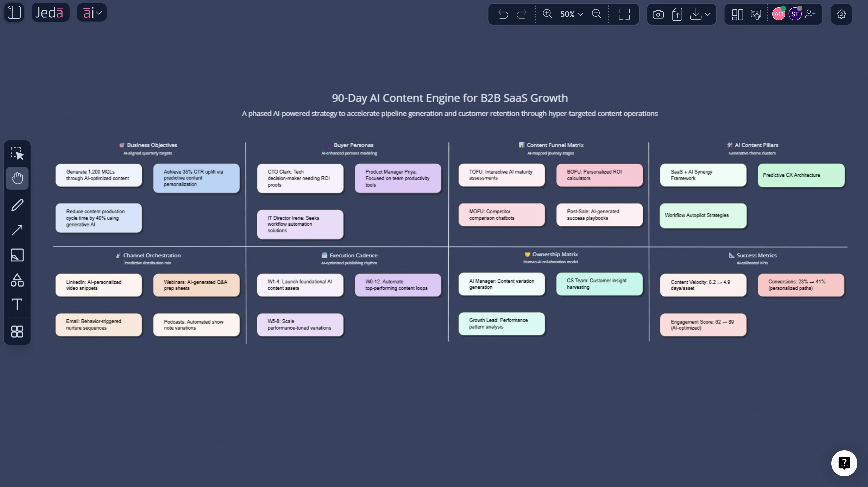The height and width of the screenshot is (487, 868).
Task: Select the Text tool
Action: 17,304
